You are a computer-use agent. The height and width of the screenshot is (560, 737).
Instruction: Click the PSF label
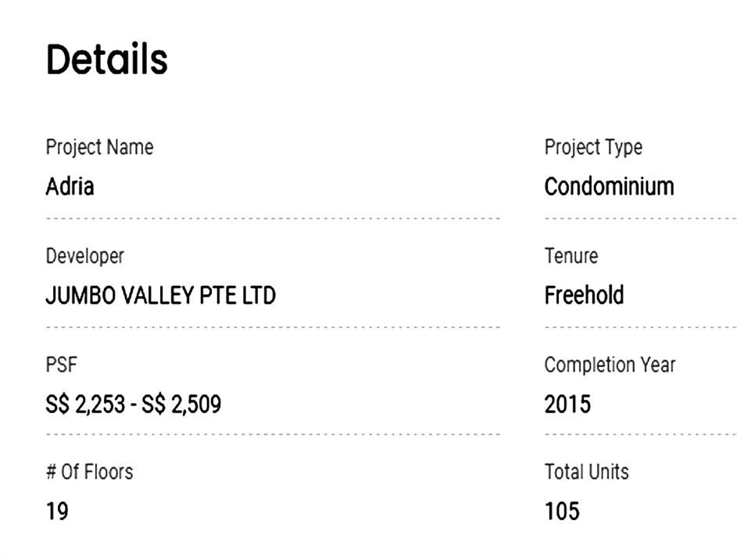pos(62,364)
